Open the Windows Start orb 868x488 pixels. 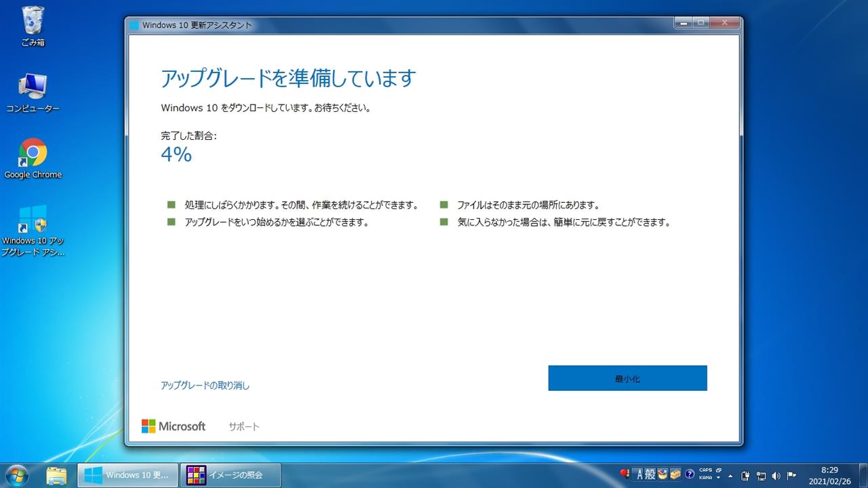16,475
